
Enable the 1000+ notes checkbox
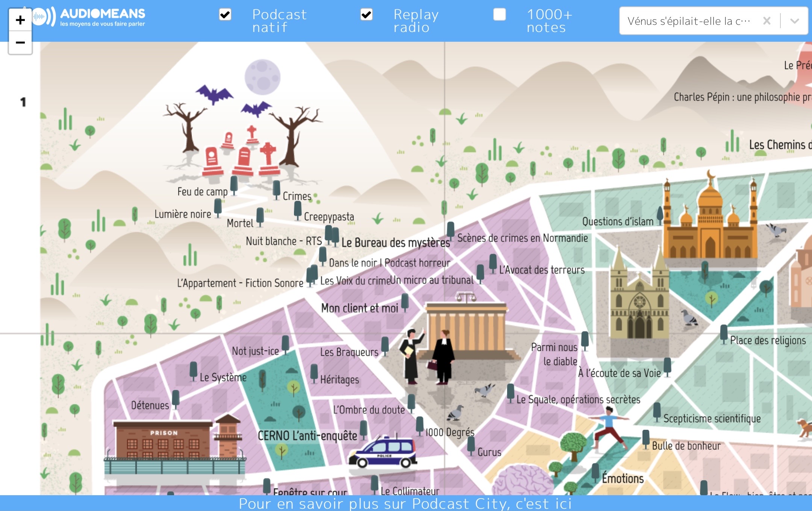point(499,15)
